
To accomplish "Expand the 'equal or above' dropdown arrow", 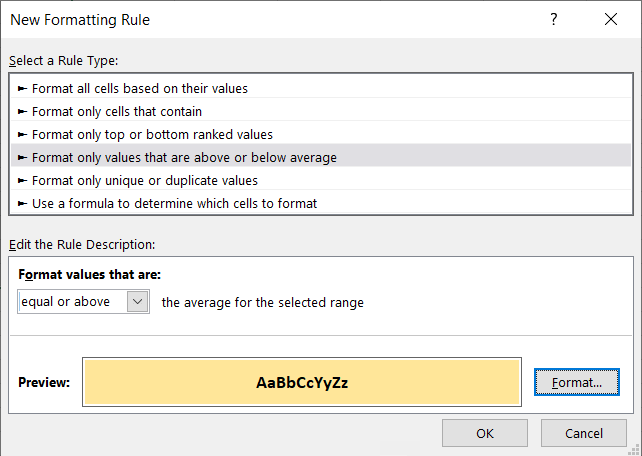I will click(x=138, y=302).
